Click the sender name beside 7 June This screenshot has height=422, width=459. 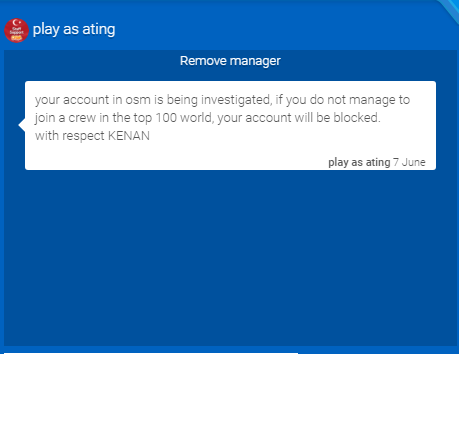(x=359, y=162)
